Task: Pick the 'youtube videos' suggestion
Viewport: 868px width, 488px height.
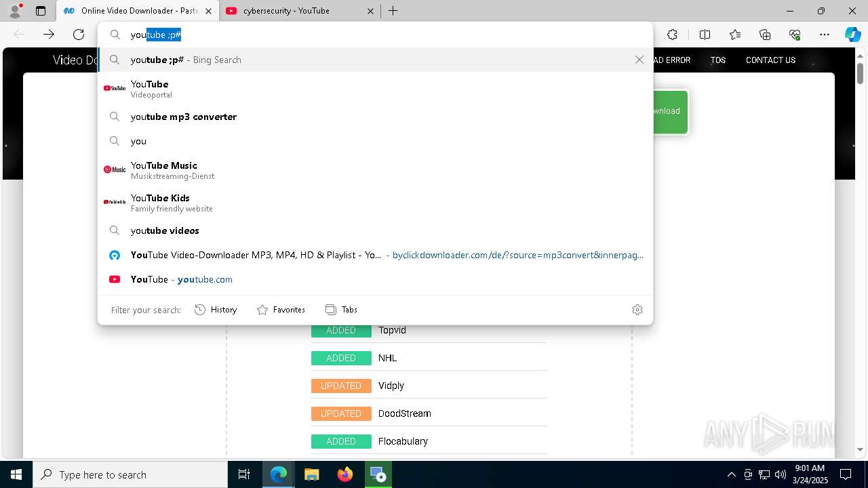Action: point(375,230)
